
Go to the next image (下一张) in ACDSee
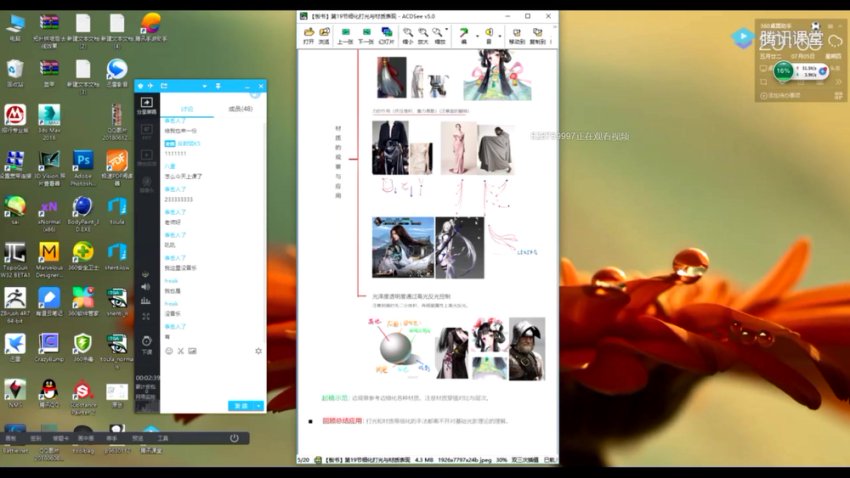click(x=366, y=35)
